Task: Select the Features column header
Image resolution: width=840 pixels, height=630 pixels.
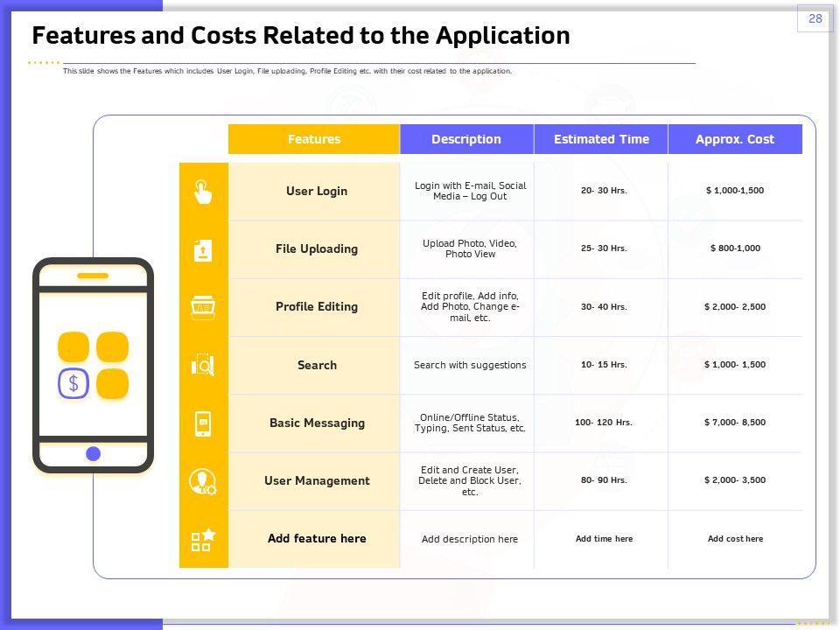Action: pyautogui.click(x=314, y=139)
